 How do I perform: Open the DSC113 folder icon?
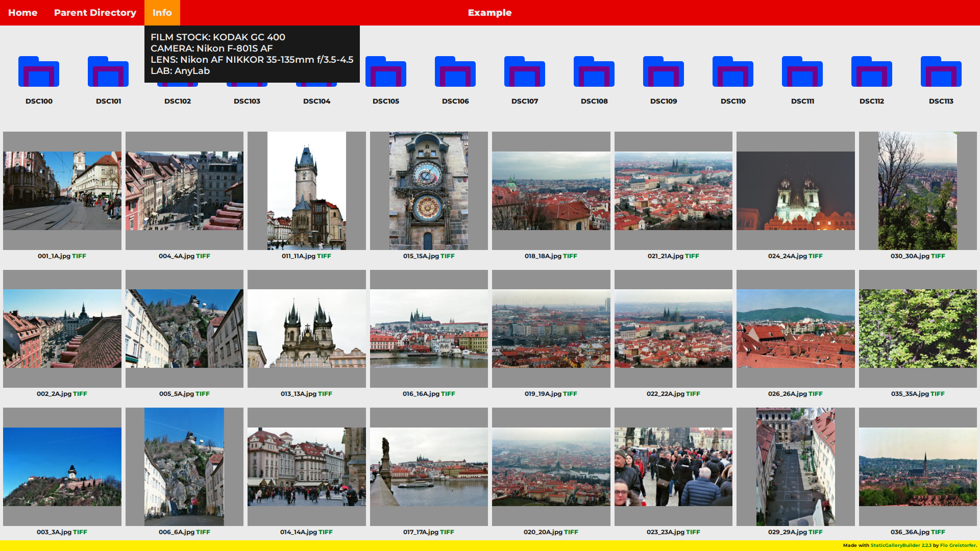941,72
